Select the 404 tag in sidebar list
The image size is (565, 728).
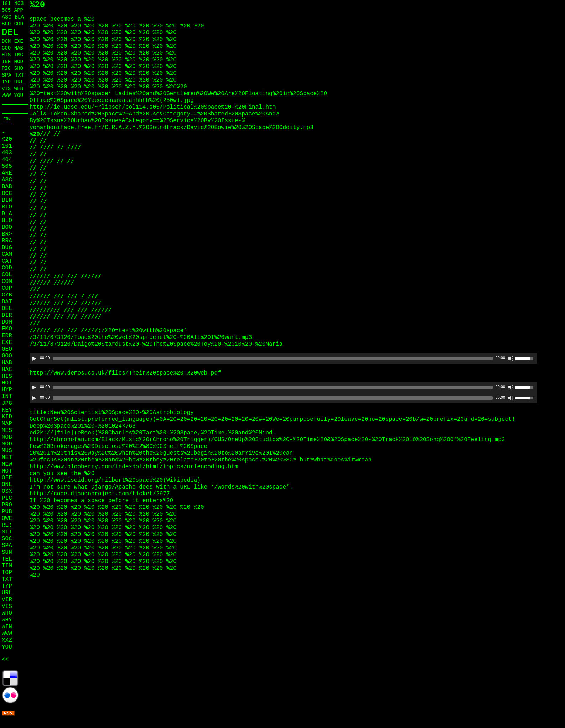pos(7,160)
